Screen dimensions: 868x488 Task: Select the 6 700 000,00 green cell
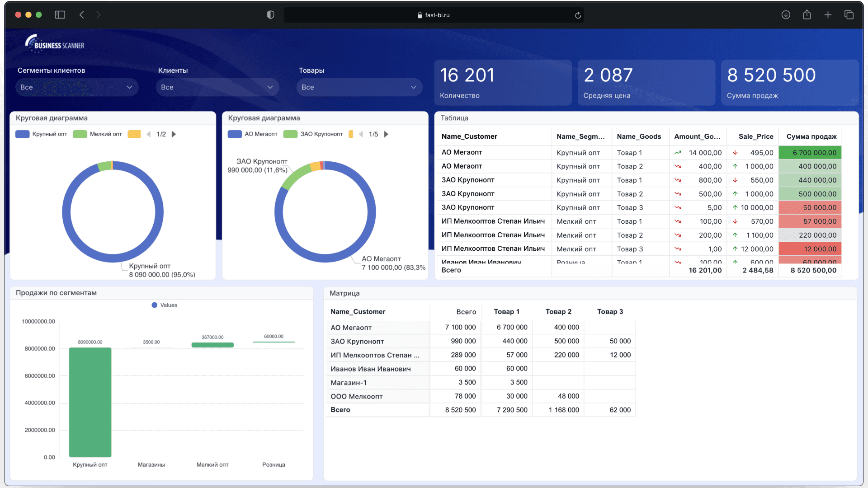coord(810,153)
